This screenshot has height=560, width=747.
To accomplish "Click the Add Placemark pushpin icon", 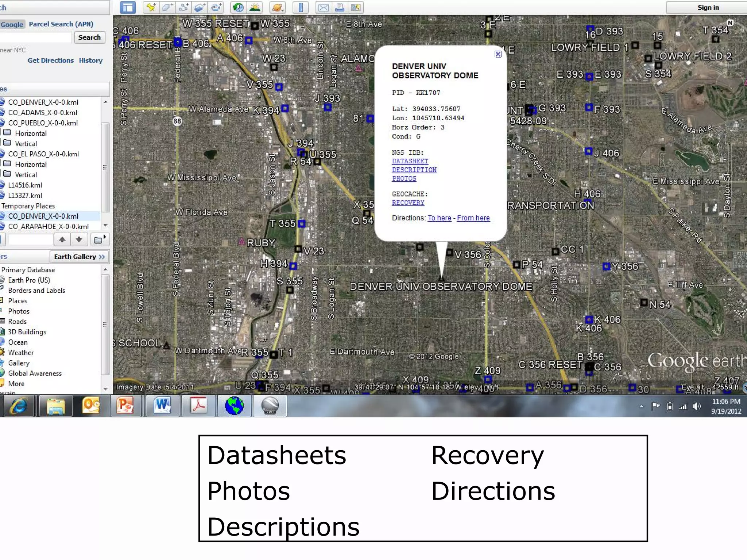I will (x=151, y=7).
